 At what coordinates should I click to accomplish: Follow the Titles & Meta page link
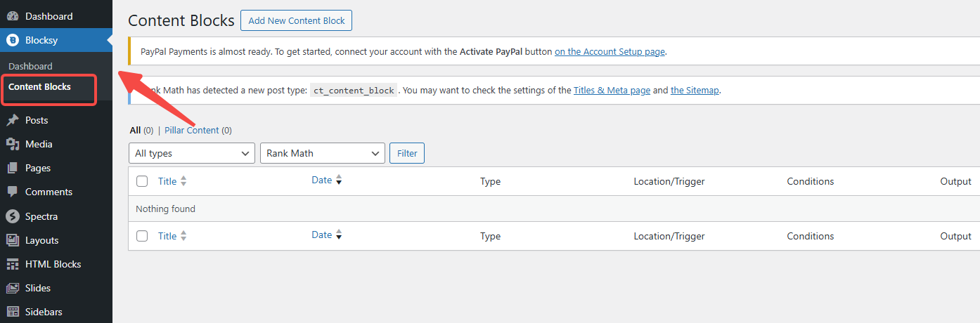pyautogui.click(x=612, y=91)
